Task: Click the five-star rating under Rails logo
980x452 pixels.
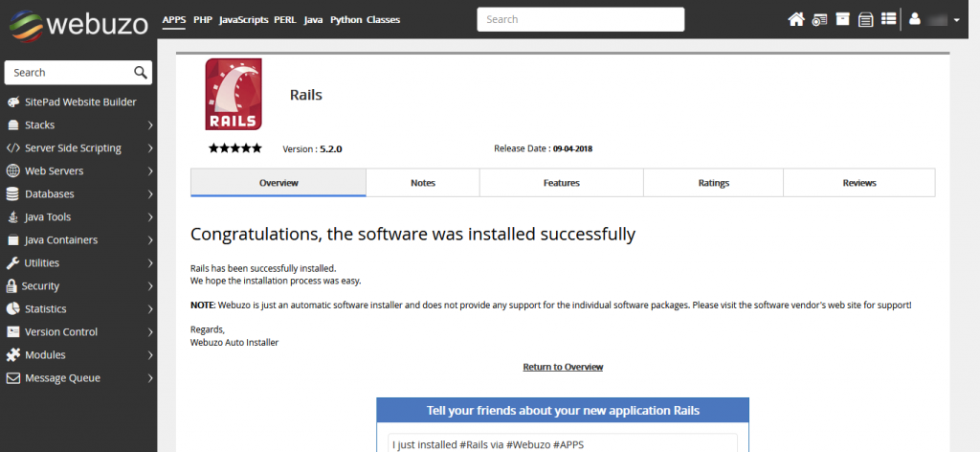Action: coord(234,148)
